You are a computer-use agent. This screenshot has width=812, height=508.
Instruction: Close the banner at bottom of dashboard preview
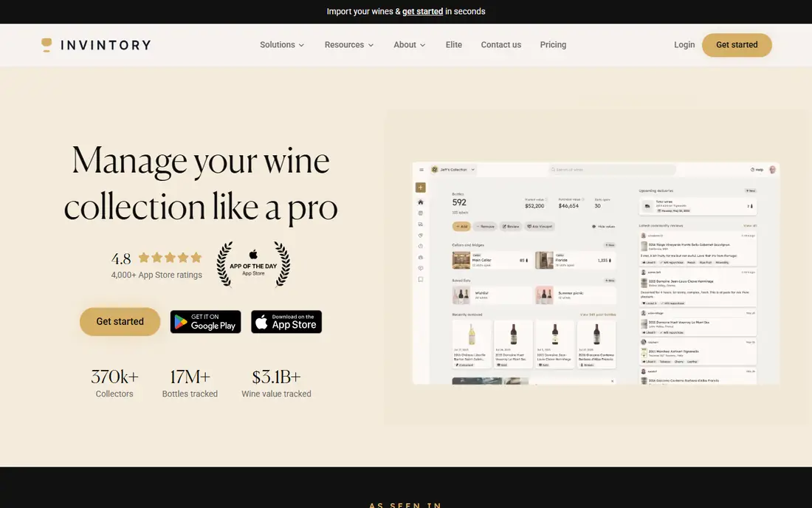tap(612, 381)
